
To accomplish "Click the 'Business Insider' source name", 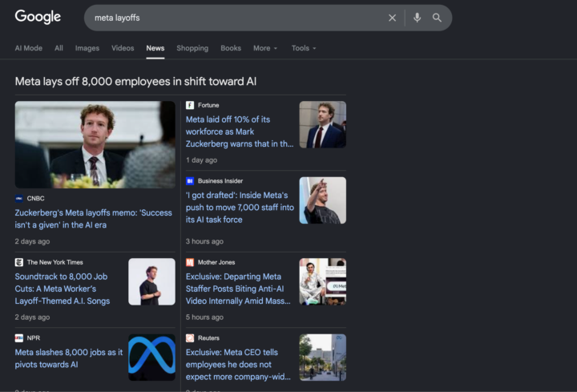I will 220,181.
